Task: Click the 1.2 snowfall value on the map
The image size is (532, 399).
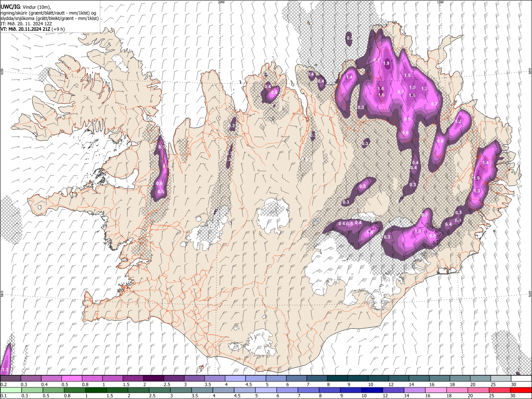Action: [x=458, y=122]
